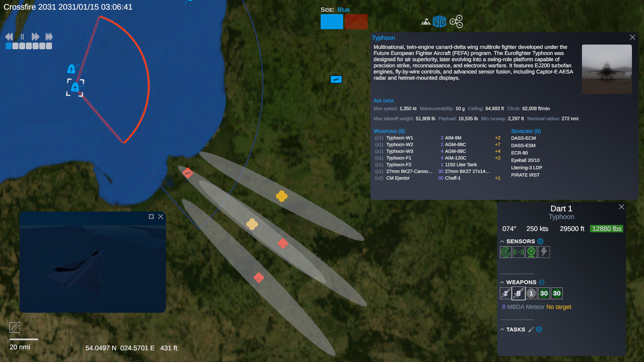
Task: Collapse the SENSORS section
Action: (x=502, y=241)
